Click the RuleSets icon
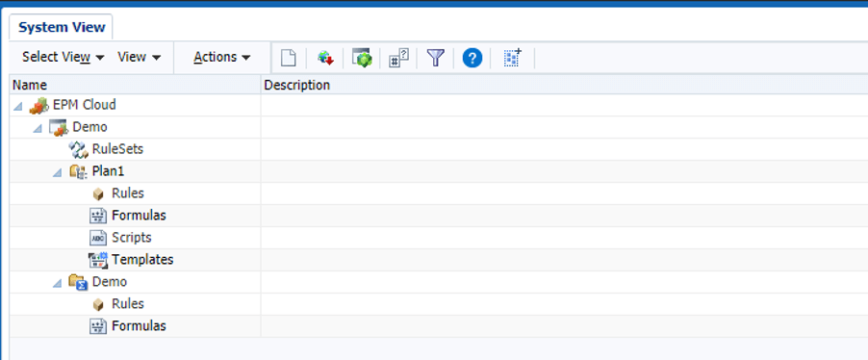The height and width of the screenshot is (360, 868). pos(78,149)
